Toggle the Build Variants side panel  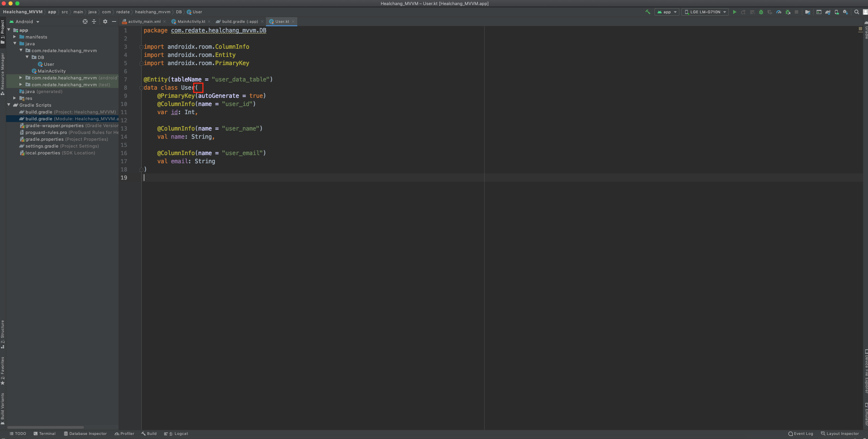pos(3,408)
